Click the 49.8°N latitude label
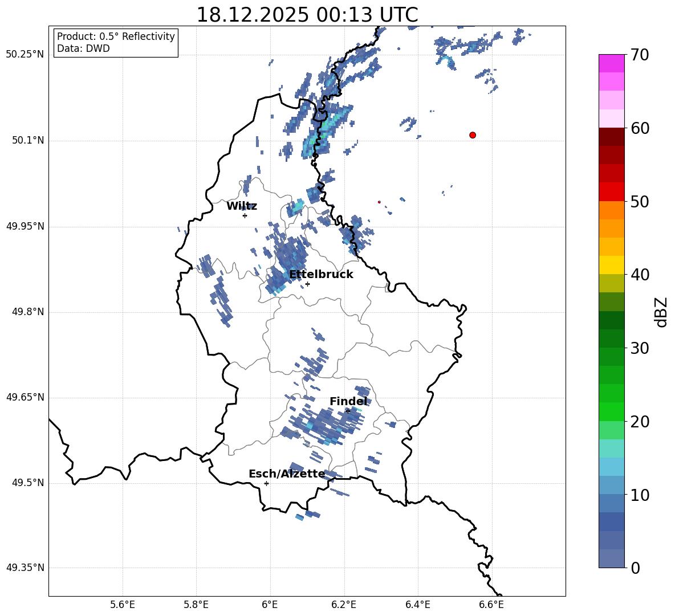 tap(28, 312)
